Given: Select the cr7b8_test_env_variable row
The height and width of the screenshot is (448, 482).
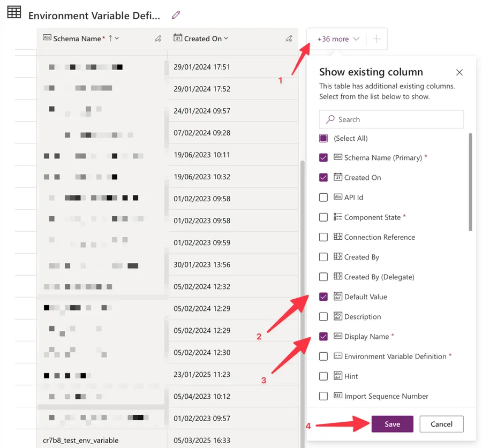Looking at the screenshot, I should click(x=81, y=441).
